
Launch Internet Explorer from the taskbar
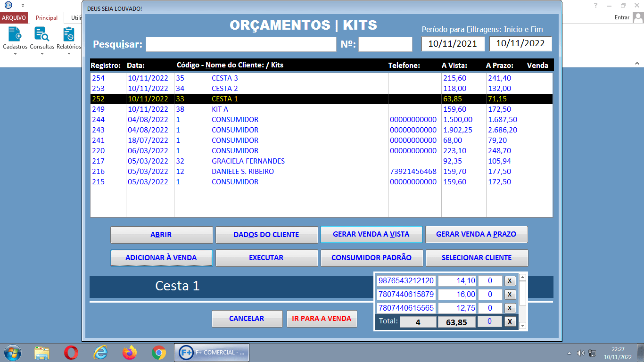coord(100,353)
